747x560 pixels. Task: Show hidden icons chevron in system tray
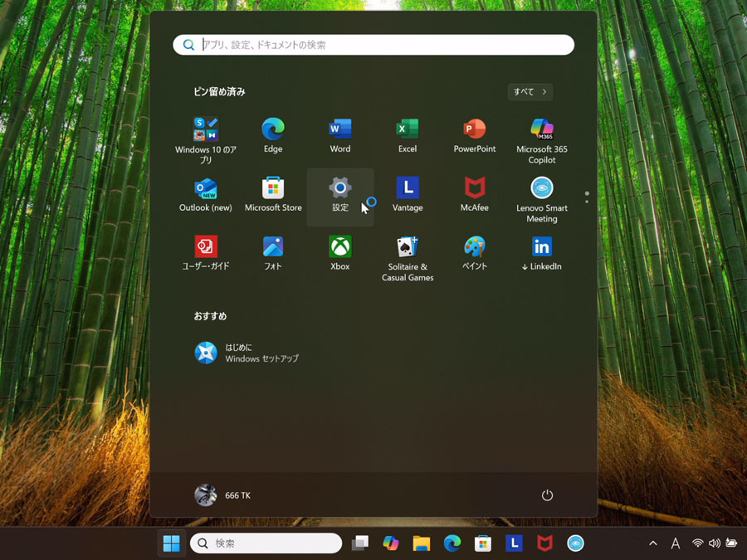click(x=653, y=543)
